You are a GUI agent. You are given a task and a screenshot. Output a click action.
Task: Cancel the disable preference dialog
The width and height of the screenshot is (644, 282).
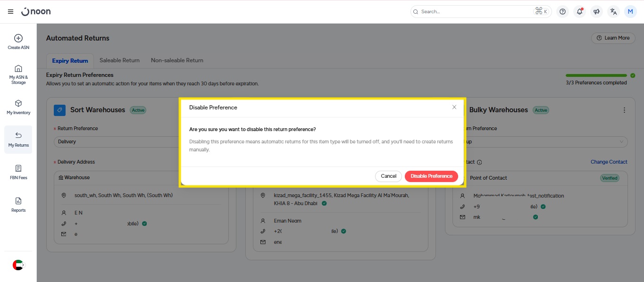[388, 176]
